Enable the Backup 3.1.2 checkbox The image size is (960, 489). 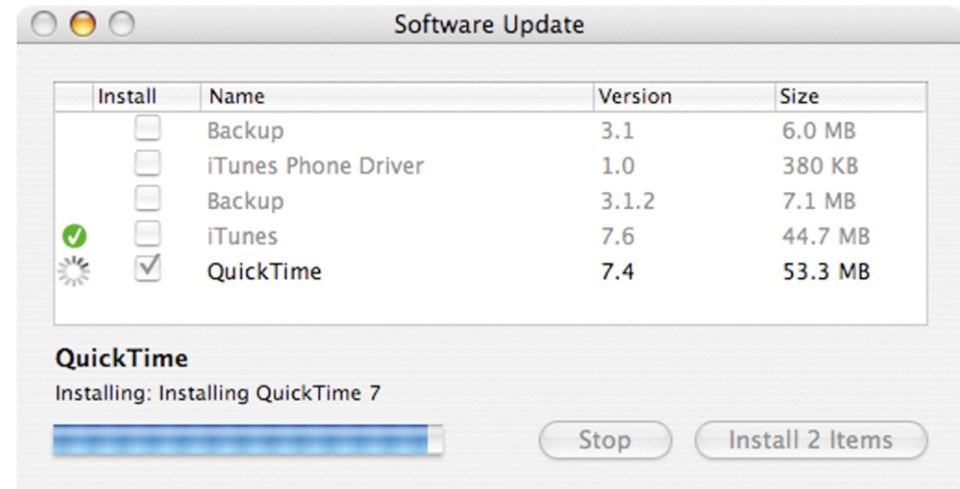point(148,200)
